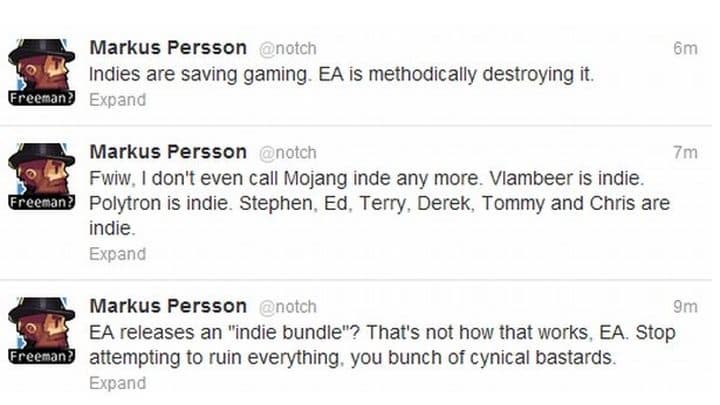This screenshot has width=720, height=405.
Task: Click Markus Persson's name on the 7m tweet
Action: click(168, 152)
